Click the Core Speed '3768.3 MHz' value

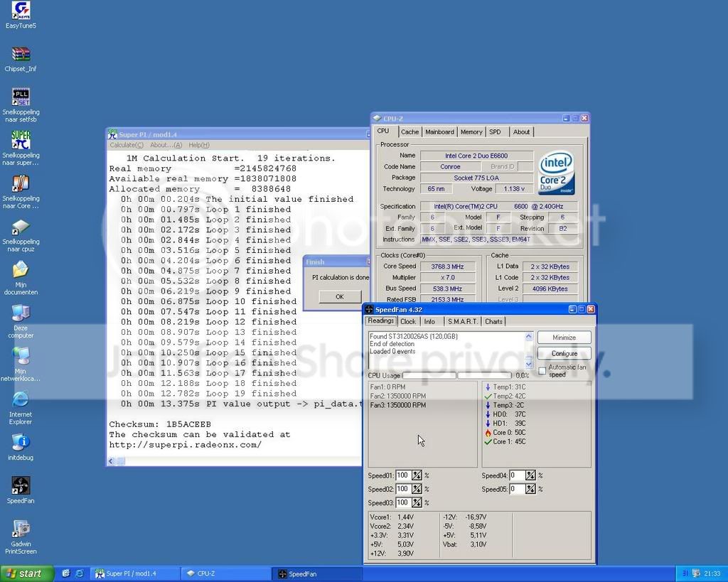click(448, 266)
